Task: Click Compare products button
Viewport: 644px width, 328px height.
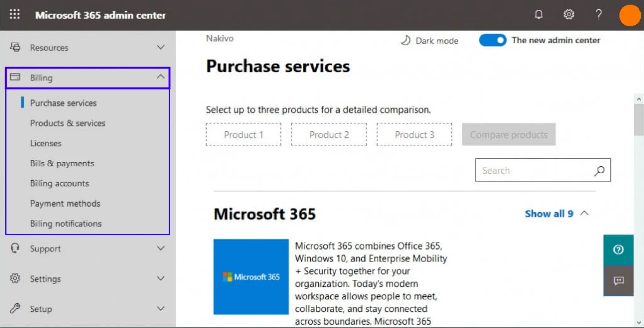Action: tap(509, 134)
